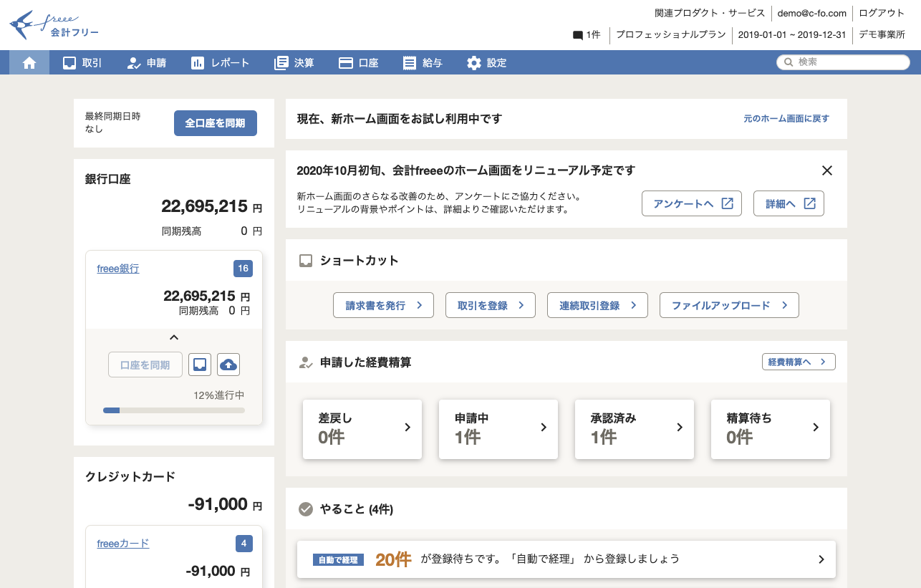Screen dimensions: 921x588
Task: Click 元のホーム画面に戻す link
Action: point(786,119)
